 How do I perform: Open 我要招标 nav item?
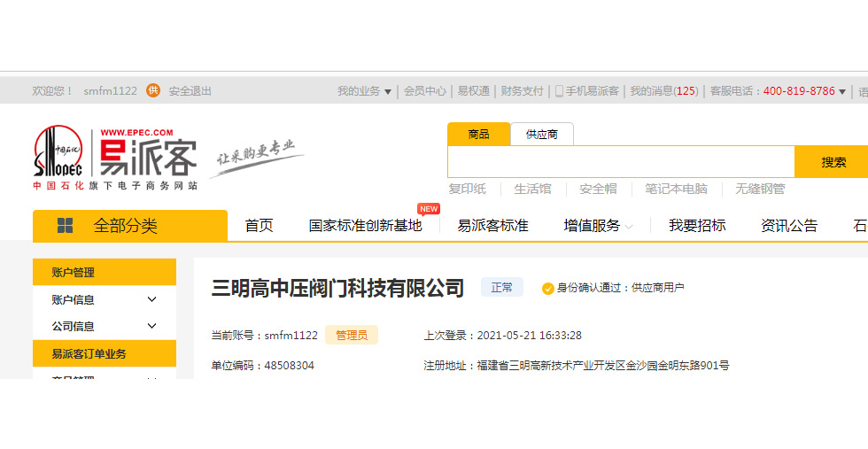(x=697, y=225)
